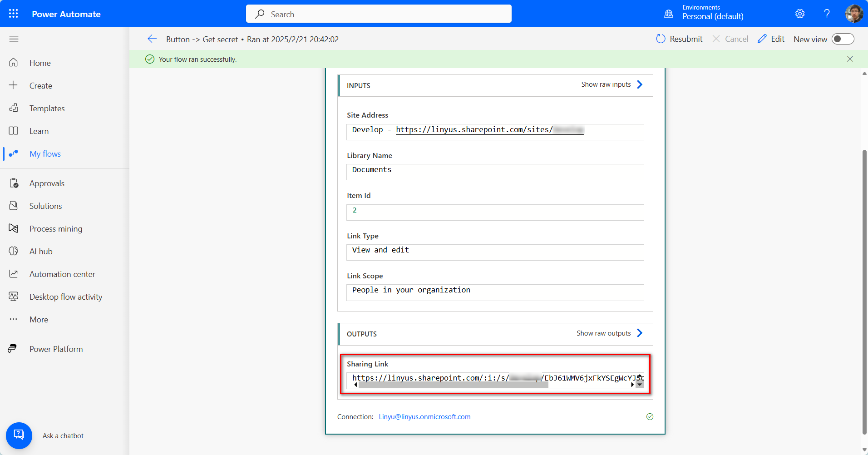Image resolution: width=868 pixels, height=455 pixels.
Task: Dismiss the flow success banner
Action: pos(849,59)
